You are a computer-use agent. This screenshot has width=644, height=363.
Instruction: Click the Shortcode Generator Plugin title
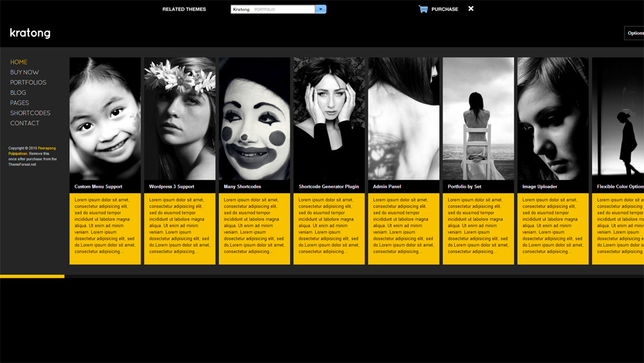328,186
